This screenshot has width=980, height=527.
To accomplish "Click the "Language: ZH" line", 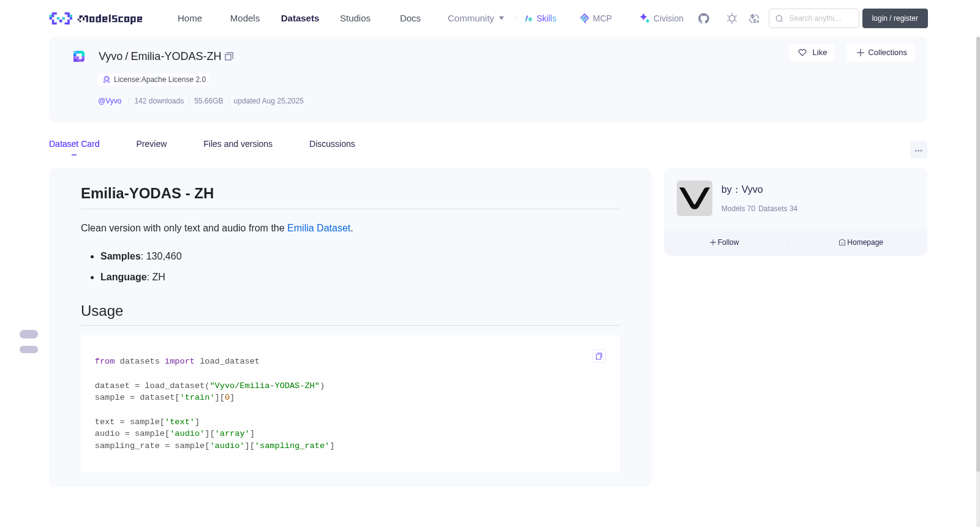I will point(133,277).
